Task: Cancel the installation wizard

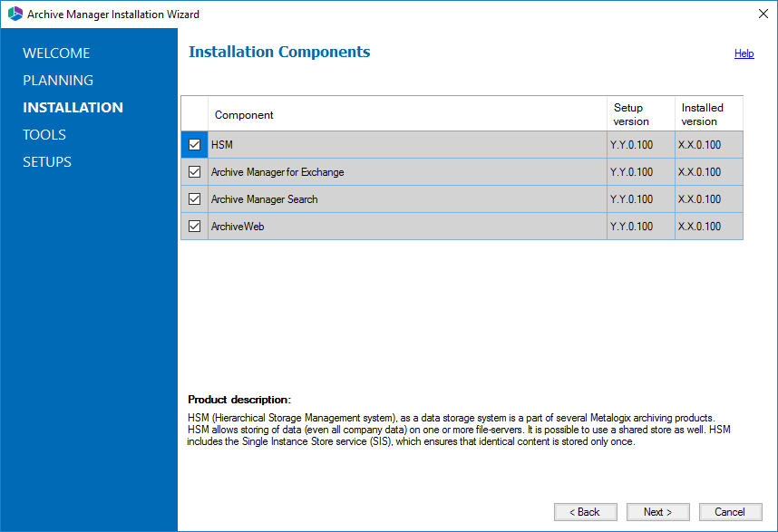Action: (729, 512)
